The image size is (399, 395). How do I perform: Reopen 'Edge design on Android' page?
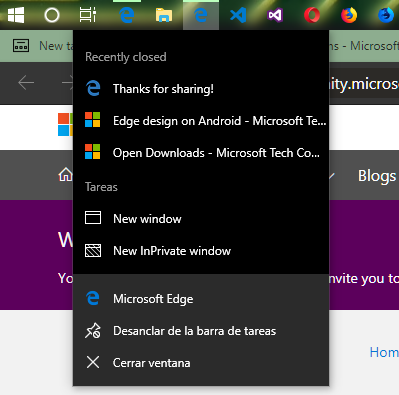click(x=201, y=121)
